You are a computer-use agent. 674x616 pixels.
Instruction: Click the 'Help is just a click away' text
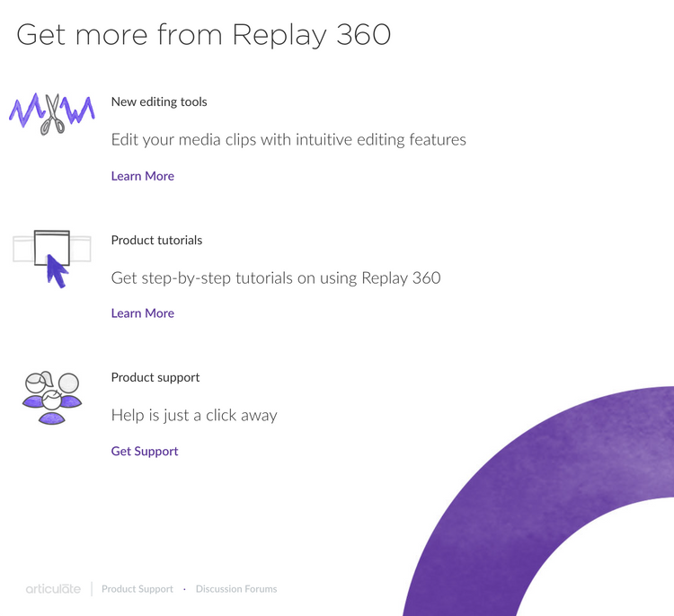coord(194,415)
